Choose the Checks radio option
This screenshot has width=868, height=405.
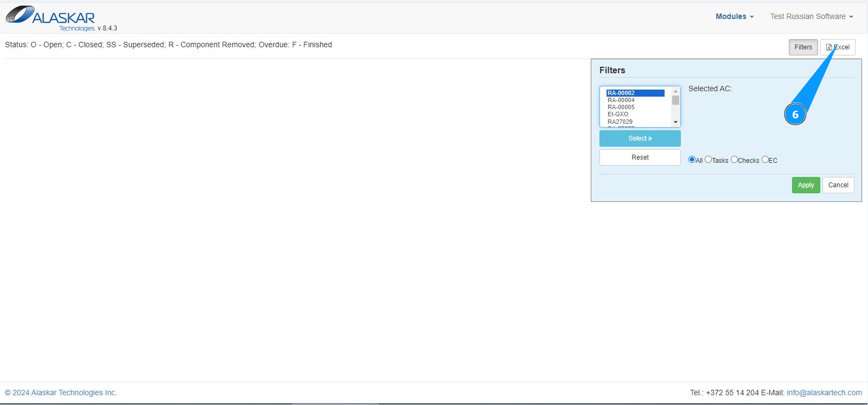pos(734,160)
